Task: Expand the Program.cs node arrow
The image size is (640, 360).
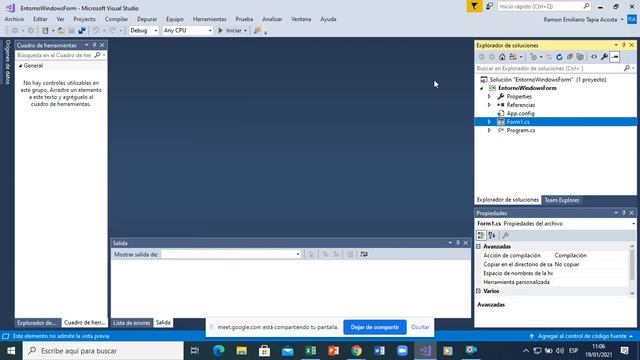Action: coord(489,130)
